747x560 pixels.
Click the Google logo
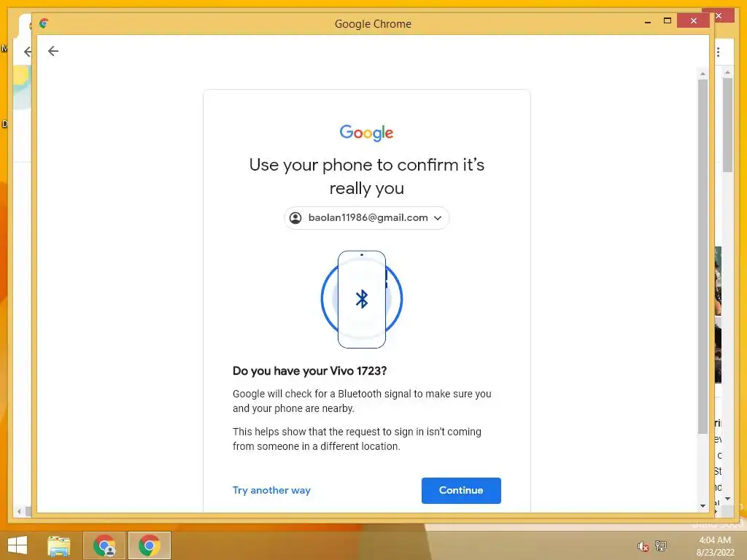(x=366, y=133)
